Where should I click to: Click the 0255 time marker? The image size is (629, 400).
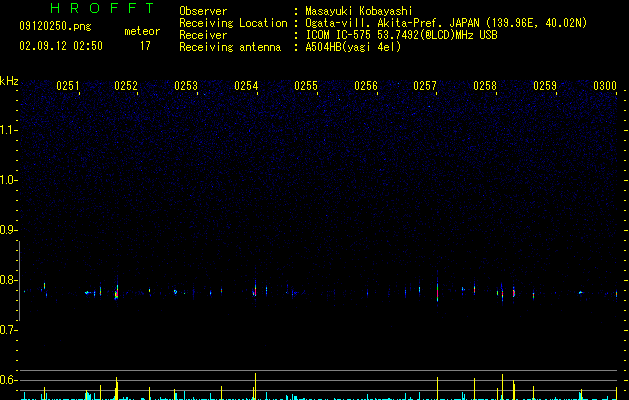306,86
